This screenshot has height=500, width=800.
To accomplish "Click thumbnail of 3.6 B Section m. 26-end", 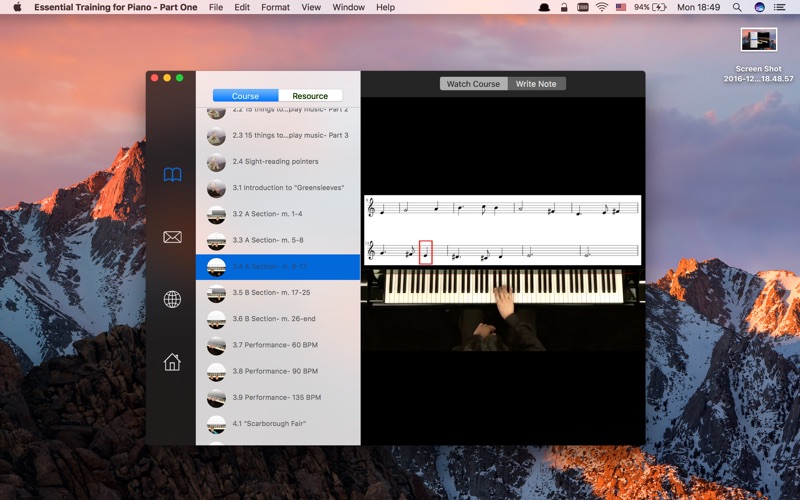I will pos(216,319).
